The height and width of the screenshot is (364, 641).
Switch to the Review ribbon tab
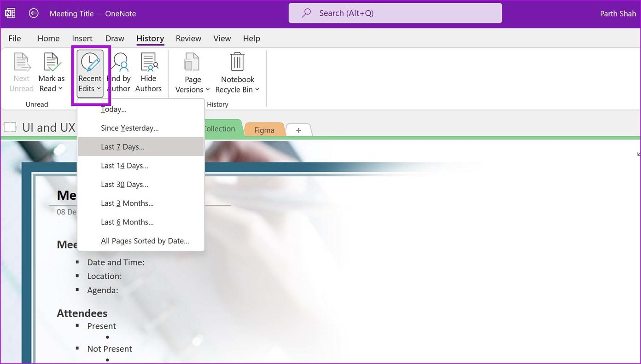click(188, 38)
